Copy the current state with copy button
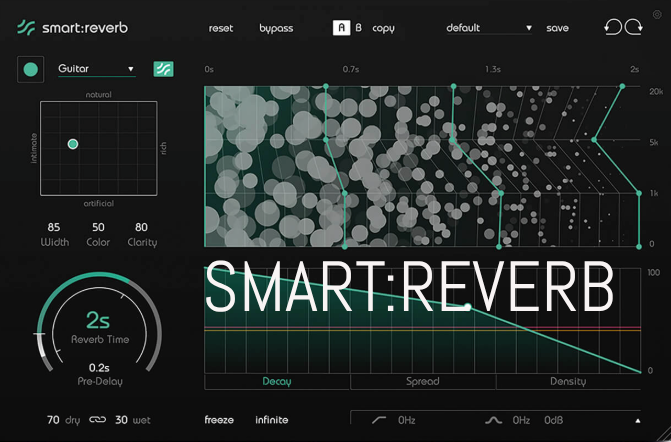Viewport: 671px width, 442px height. 383,28
